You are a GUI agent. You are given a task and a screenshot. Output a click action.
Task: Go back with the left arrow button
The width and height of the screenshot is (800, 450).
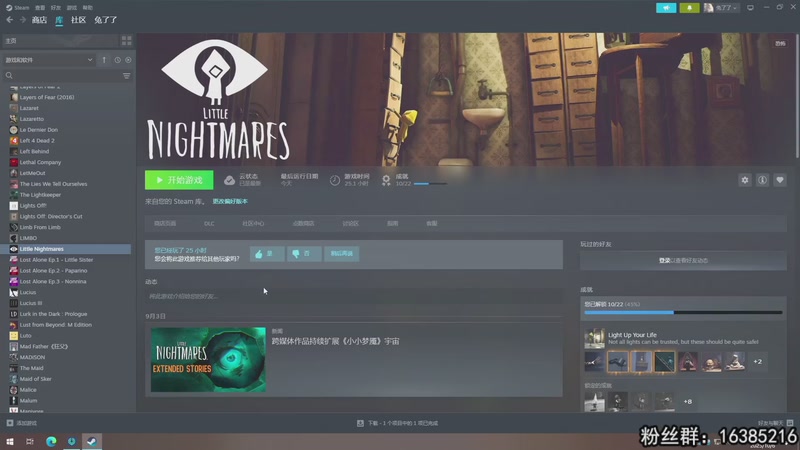pos(10,20)
